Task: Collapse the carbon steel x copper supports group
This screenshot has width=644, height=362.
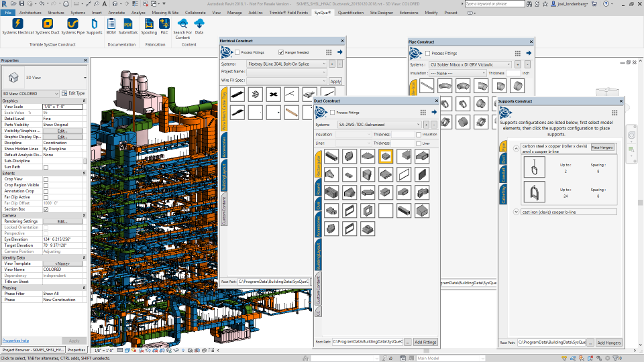Action: coord(516,147)
